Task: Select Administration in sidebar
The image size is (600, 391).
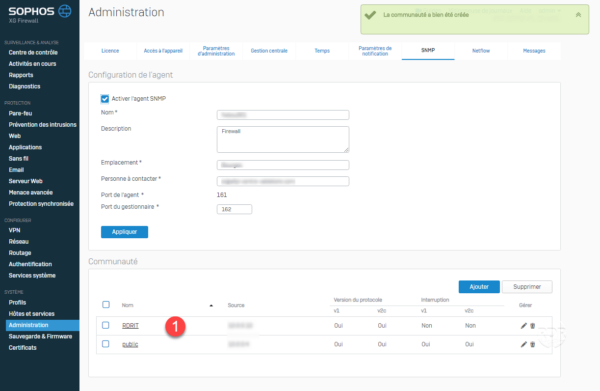Action: 42,325
